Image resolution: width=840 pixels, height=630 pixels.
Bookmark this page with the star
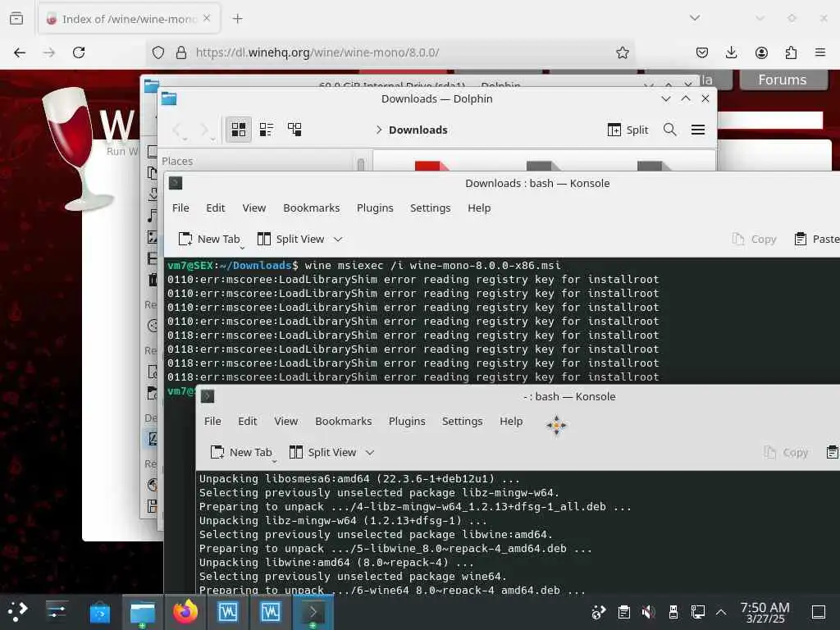(622, 52)
